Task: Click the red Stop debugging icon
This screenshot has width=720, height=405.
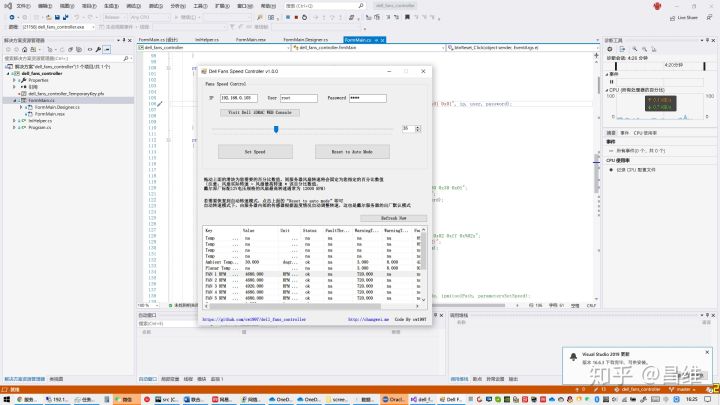Action: [x=296, y=17]
